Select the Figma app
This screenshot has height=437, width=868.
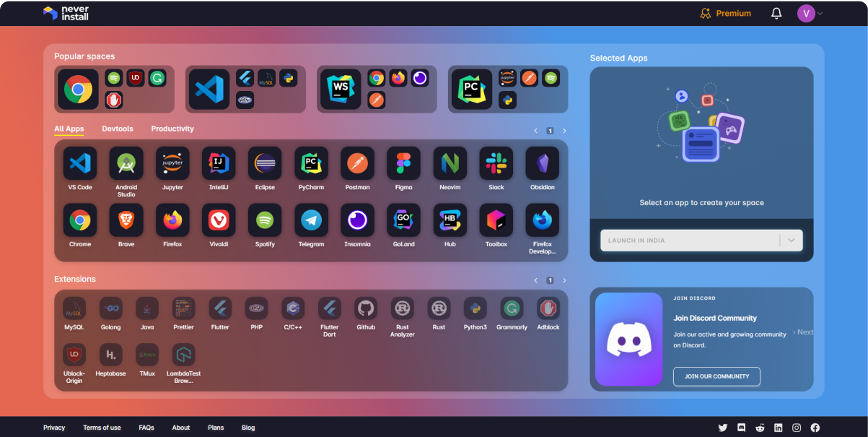pyautogui.click(x=403, y=163)
